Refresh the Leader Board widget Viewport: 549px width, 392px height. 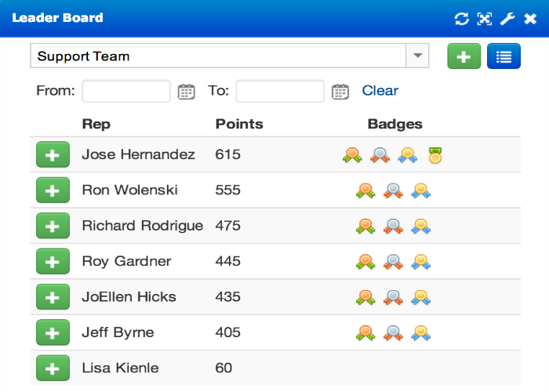coord(461,19)
